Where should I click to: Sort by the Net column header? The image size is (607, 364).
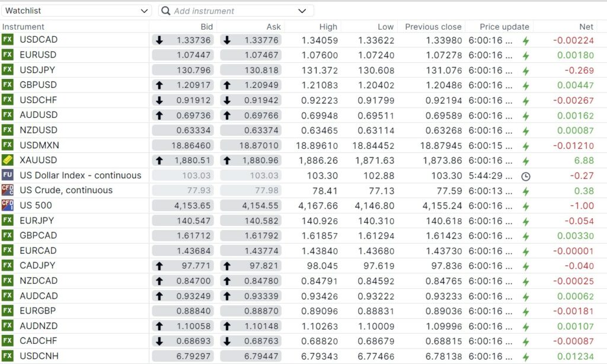(586, 27)
